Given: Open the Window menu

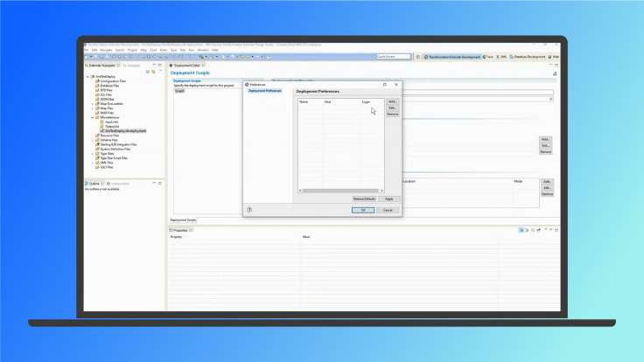Looking at the screenshot, I should [203, 50].
